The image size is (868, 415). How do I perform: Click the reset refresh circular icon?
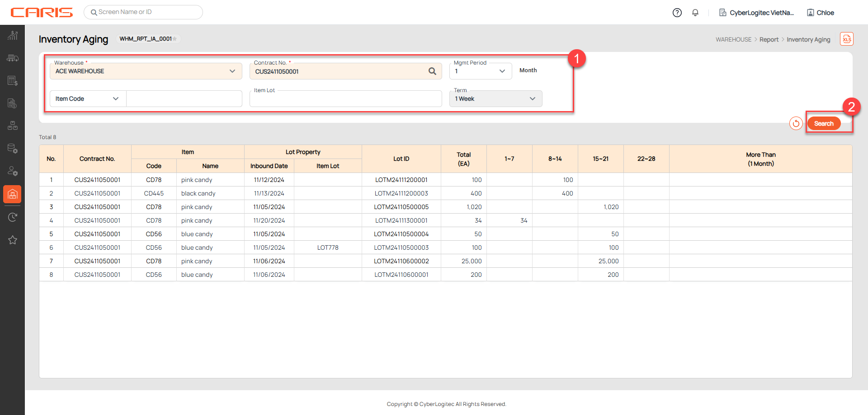(796, 123)
